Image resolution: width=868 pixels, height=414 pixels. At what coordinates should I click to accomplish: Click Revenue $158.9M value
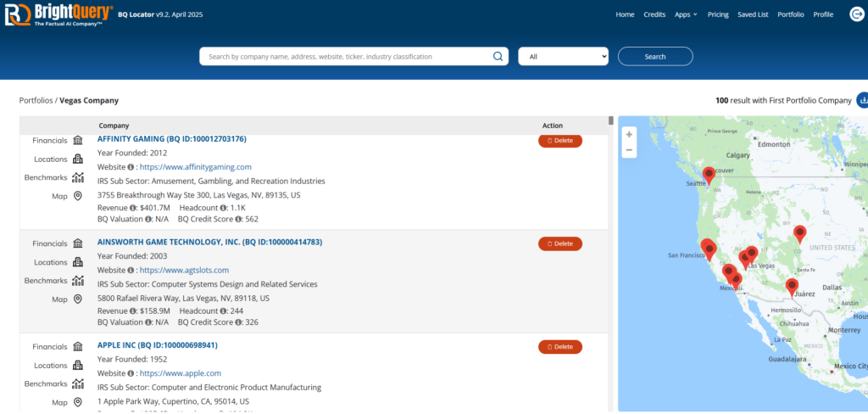[x=154, y=310]
